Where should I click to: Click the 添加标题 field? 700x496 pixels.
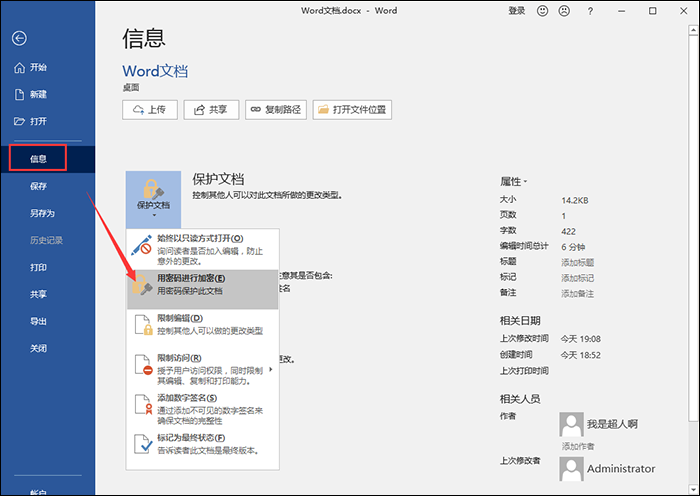tap(578, 262)
